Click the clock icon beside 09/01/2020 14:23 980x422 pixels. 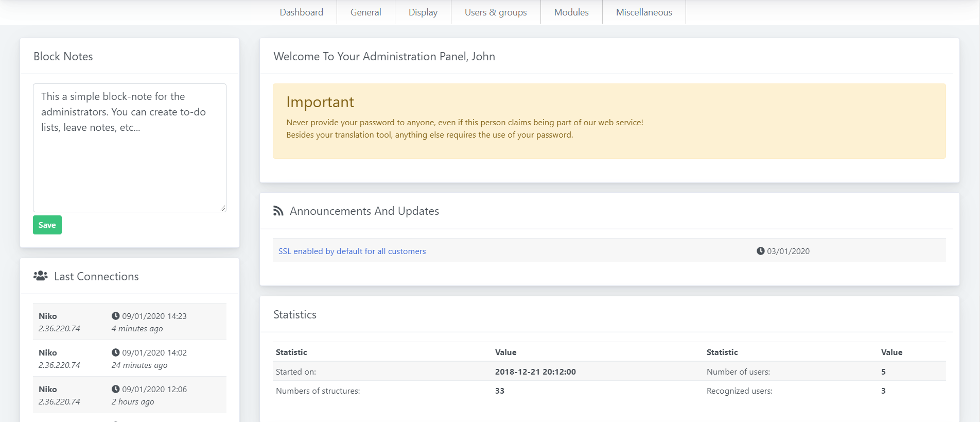coord(116,316)
